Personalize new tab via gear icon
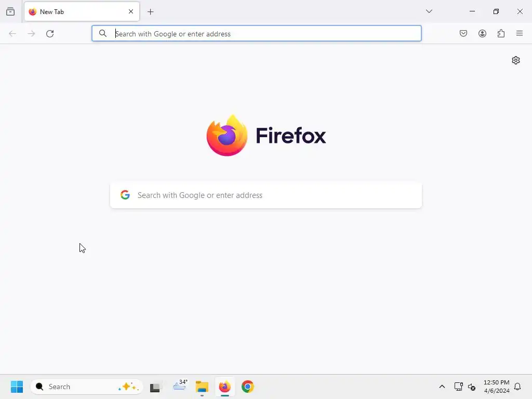This screenshot has width=532, height=399. [x=516, y=60]
